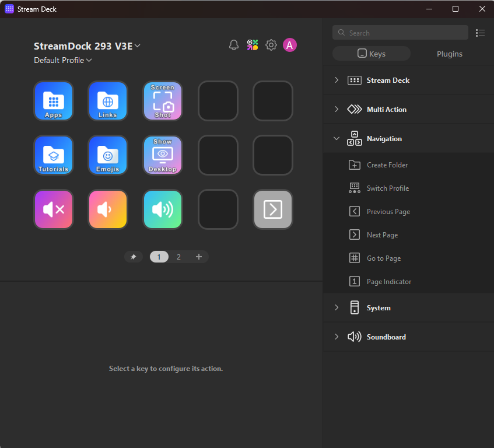Select the empty key in bottom row, fourth column
The width and height of the screenshot is (494, 448).
[x=218, y=209]
